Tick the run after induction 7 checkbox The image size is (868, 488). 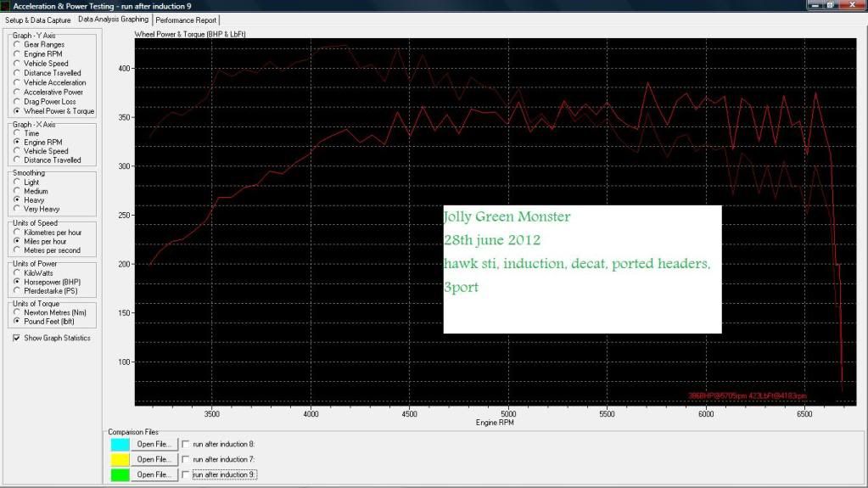[x=187, y=459]
